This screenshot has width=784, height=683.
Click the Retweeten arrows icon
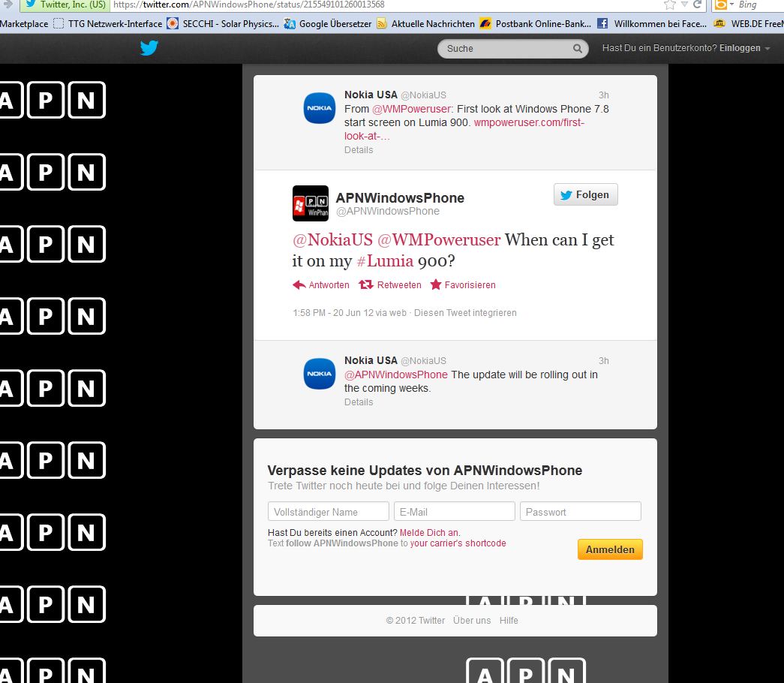(366, 284)
